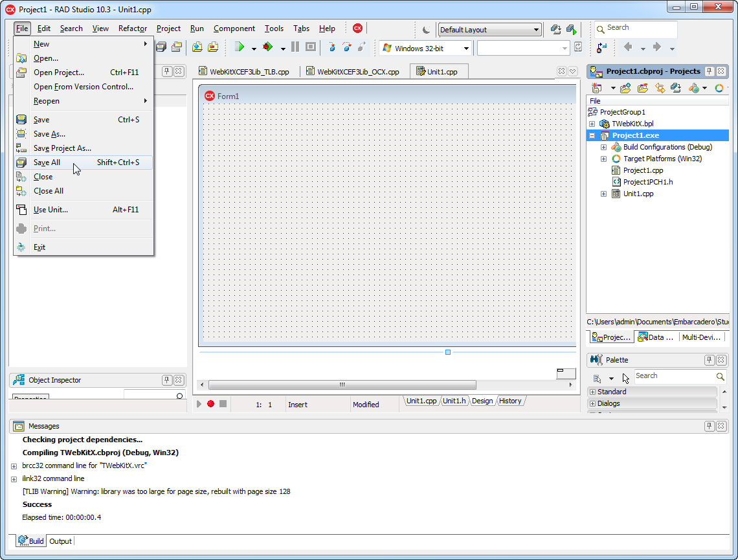This screenshot has width=738, height=560.
Task: Click the Run with debugging bug icon
Action: (268, 47)
